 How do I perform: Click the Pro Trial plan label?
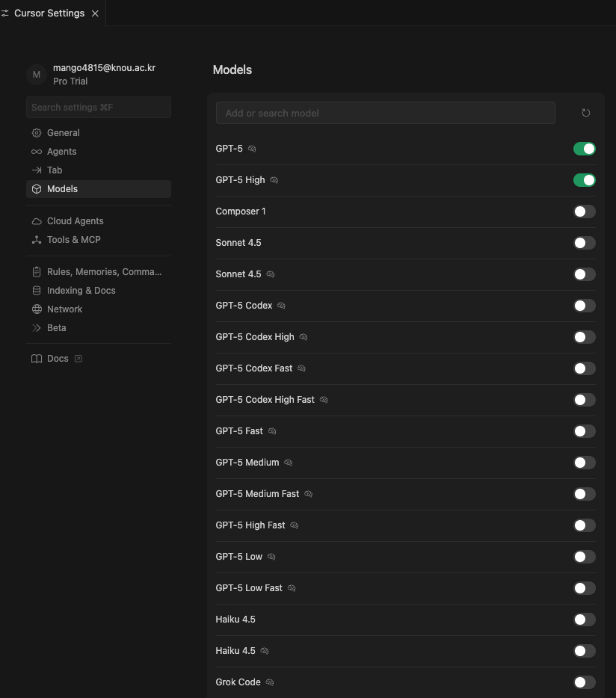70,81
